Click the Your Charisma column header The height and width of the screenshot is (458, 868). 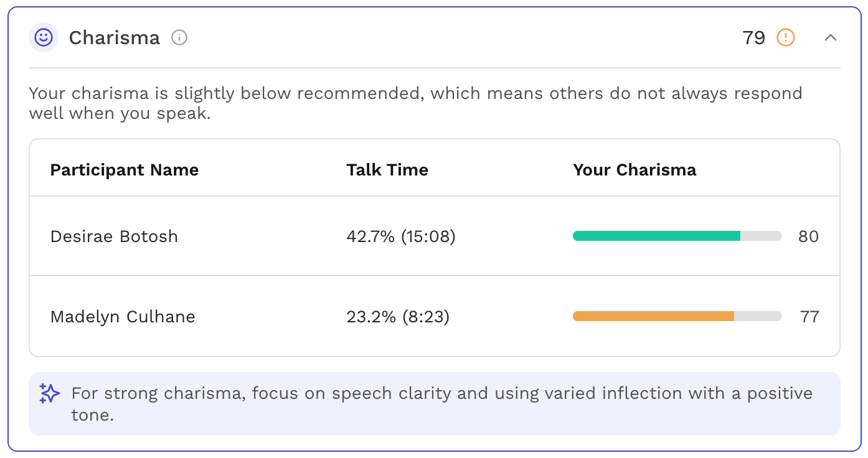pos(634,170)
